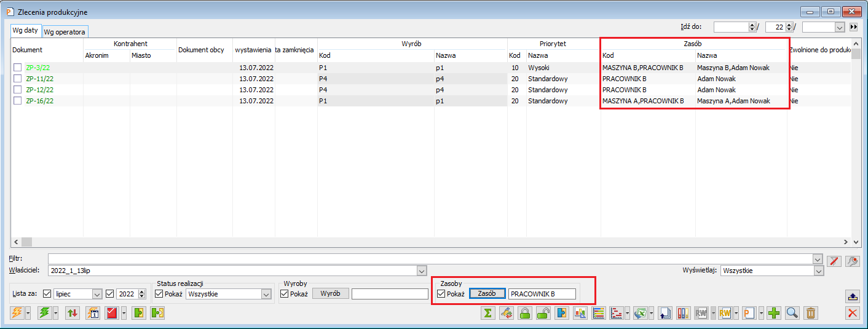Viewport: 868px width, 329px height.
Task: Expand dropdown arrow beside Excel export icon
Action: 652,313
